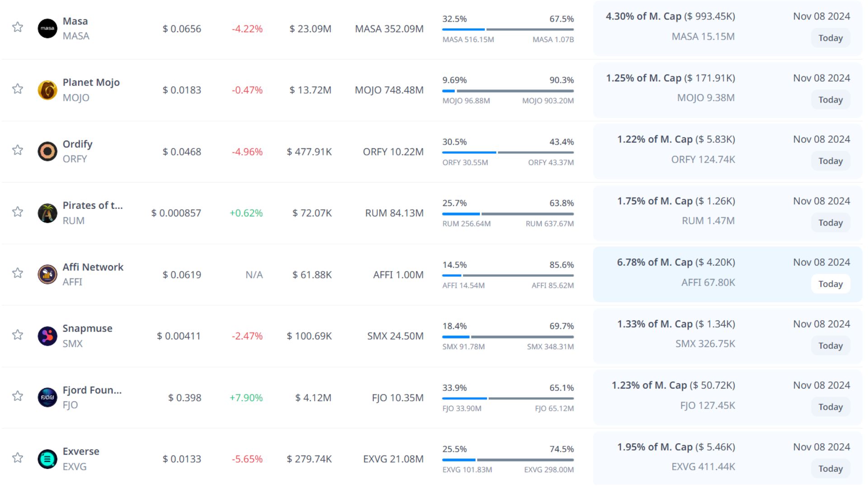868x488 pixels.
Task: Click the Affi Network token logo
Action: point(47,274)
